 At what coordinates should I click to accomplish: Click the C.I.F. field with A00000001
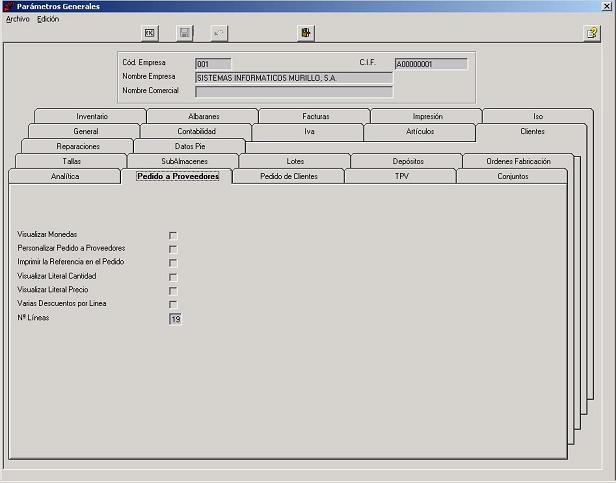click(x=431, y=64)
